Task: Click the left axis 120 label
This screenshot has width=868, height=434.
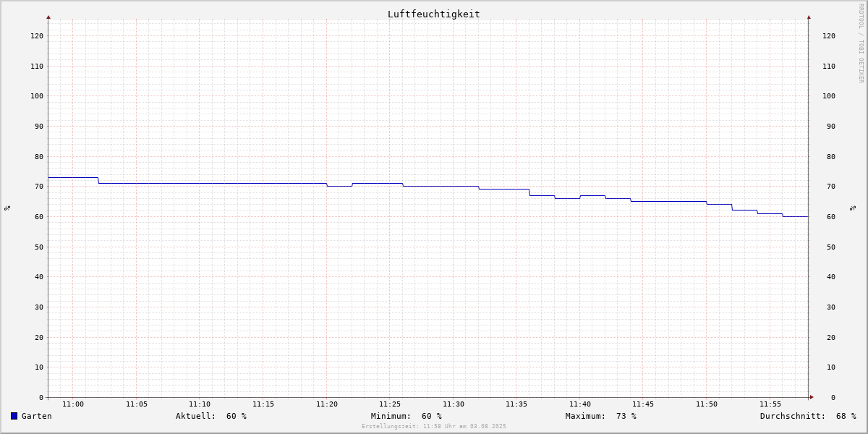Action: click(37, 35)
